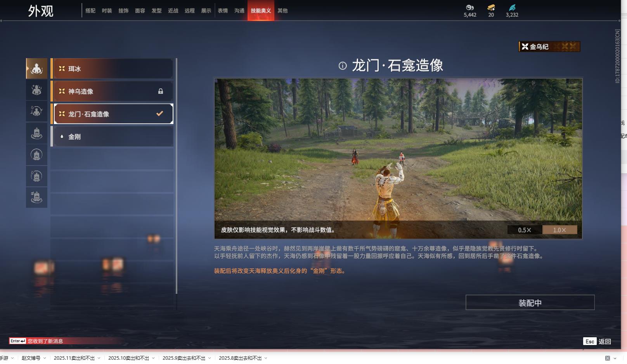
Task: Open the 展示 tab
Action: click(206, 11)
